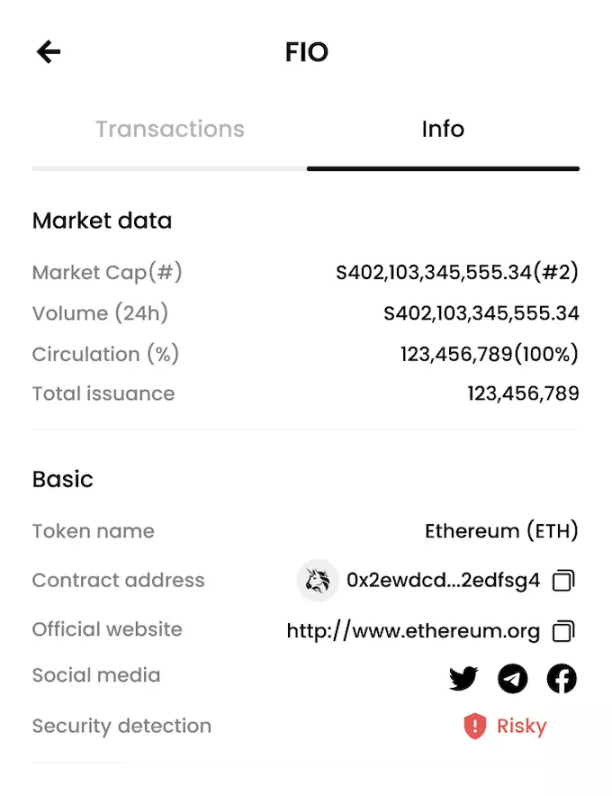This screenshot has width=612, height=796.
Task: Click the Ethereum (ETH) token name
Action: click(x=501, y=531)
